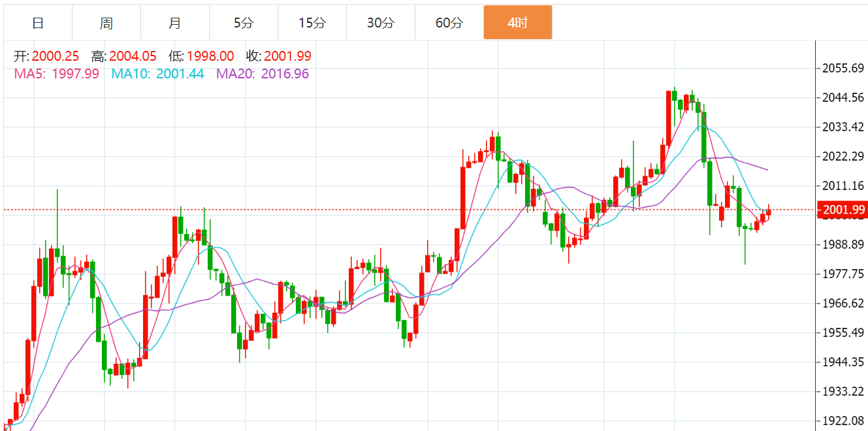Click the 2044.56 price axis label
Image resolution: width=868 pixels, height=431 pixels.
(x=844, y=98)
